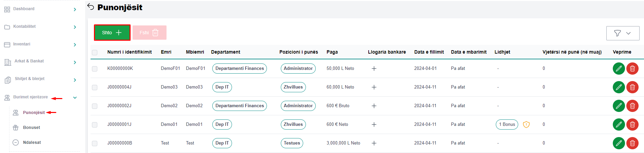The image size is (644, 153).
Task: Select checkbox for employee K00000000K
Action: [95, 69]
